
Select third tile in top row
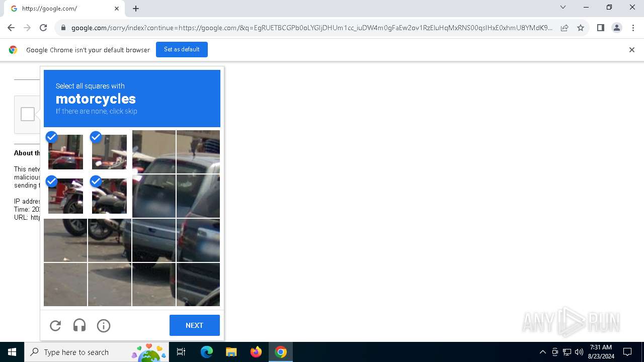[x=154, y=152]
